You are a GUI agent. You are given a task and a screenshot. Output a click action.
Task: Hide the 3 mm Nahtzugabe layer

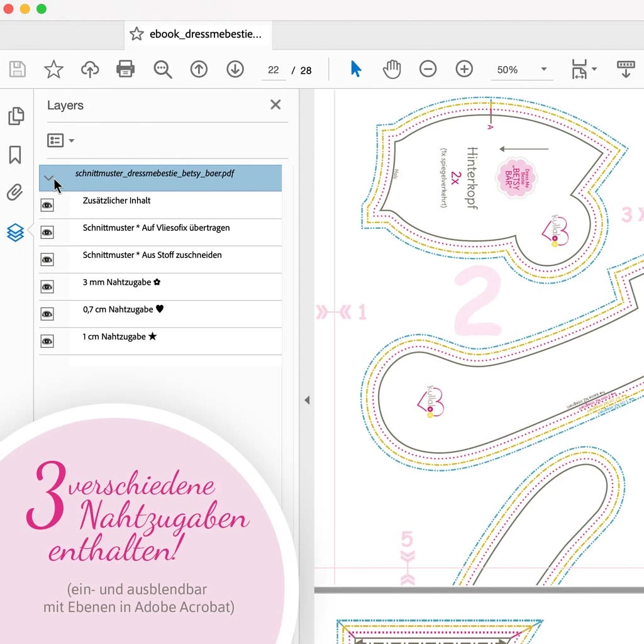[47, 287]
